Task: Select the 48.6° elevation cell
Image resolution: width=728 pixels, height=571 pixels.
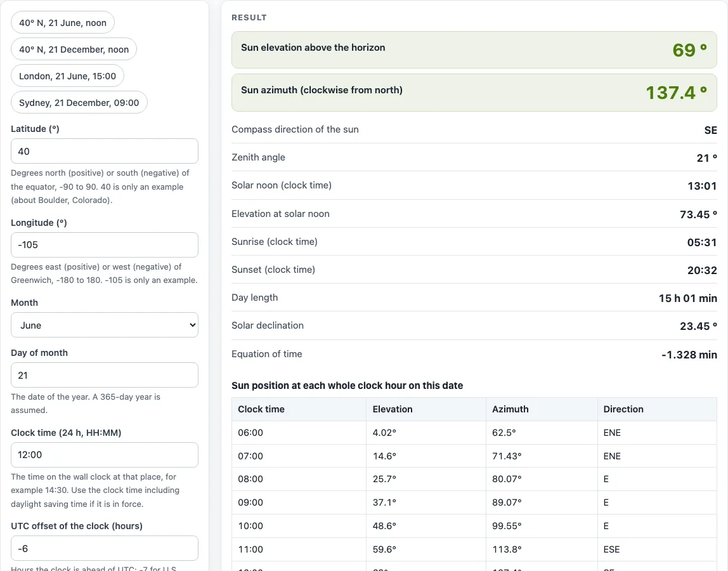Action: 426,526
